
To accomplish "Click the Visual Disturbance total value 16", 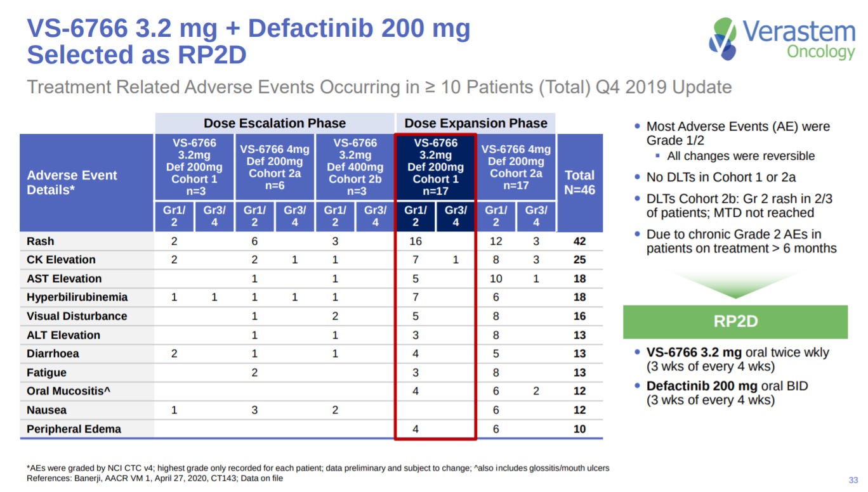I will (580, 316).
